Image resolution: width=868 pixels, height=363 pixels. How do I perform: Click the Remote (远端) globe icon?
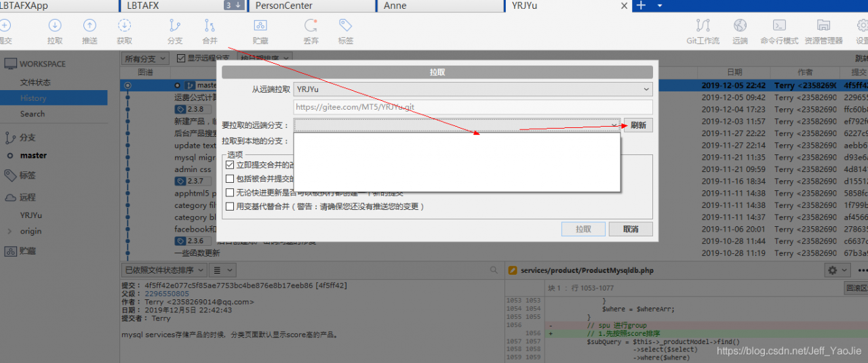click(x=740, y=26)
